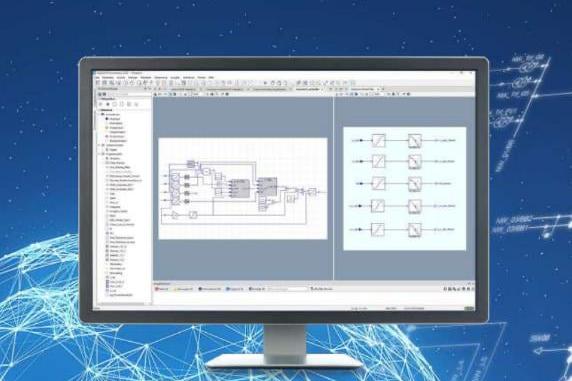Click the first icon in left diagram's toolbar

tap(155, 94)
